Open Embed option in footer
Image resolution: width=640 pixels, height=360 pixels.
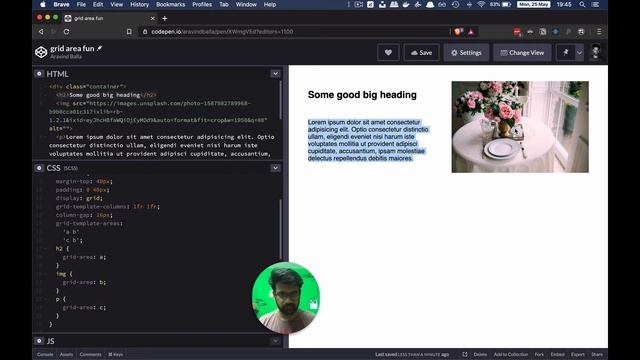pyautogui.click(x=557, y=354)
